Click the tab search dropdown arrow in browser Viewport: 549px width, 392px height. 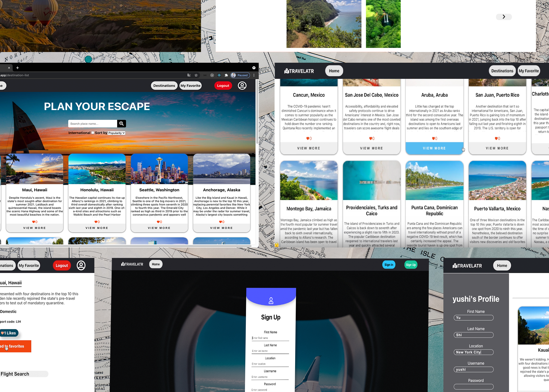[x=254, y=68]
